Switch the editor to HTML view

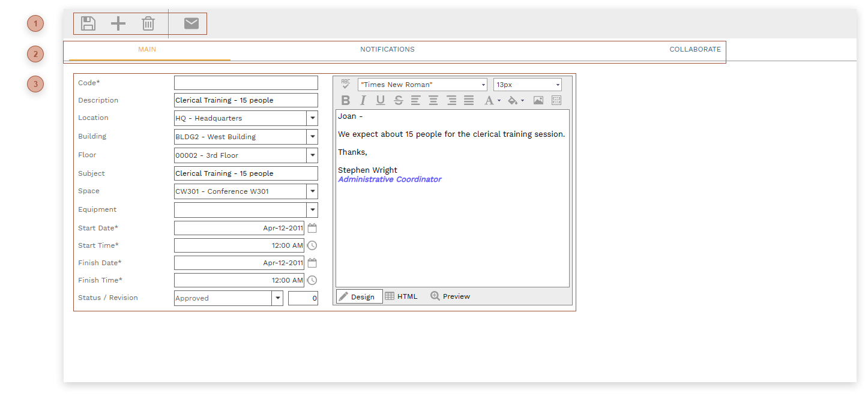click(401, 296)
